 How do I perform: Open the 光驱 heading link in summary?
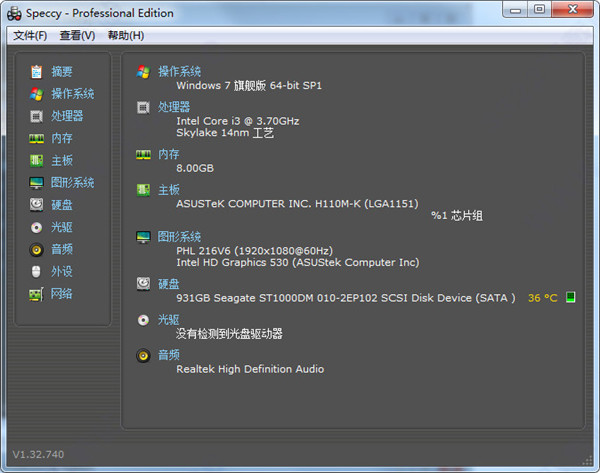click(169, 320)
